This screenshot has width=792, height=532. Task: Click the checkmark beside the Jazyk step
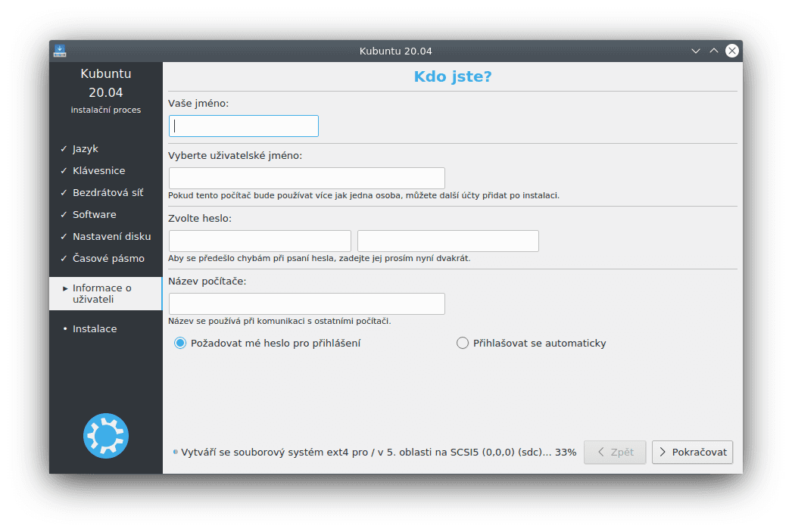tap(64, 148)
